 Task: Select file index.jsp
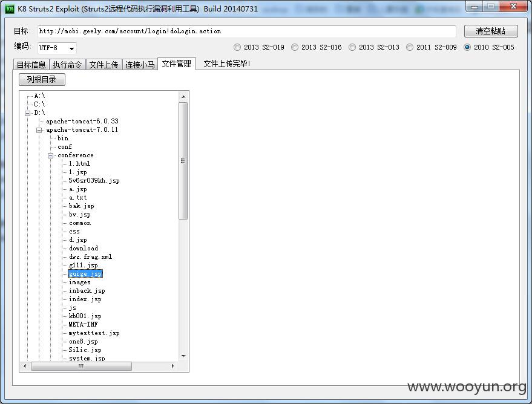(85, 299)
